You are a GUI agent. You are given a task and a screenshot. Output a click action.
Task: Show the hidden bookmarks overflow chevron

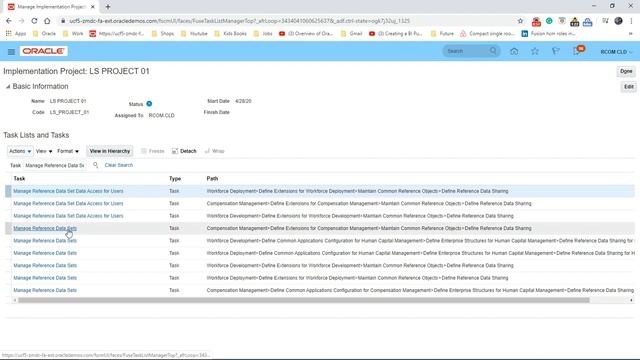[x=631, y=33]
